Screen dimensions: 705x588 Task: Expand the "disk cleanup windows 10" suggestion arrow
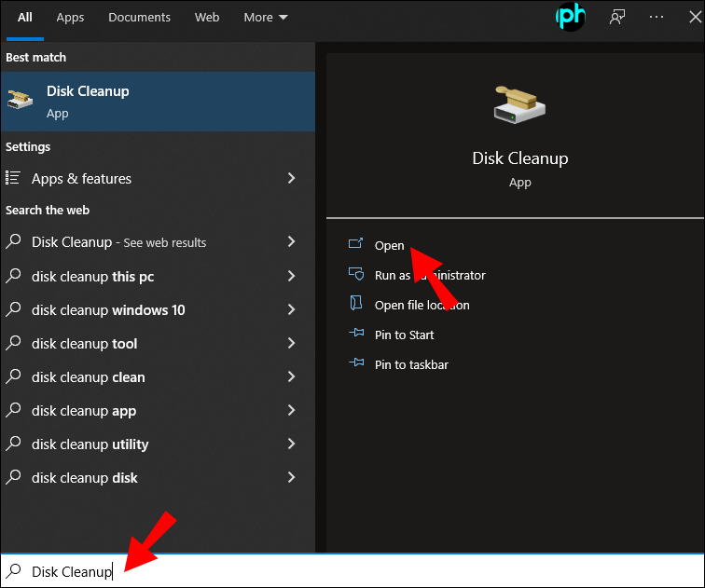coord(291,309)
